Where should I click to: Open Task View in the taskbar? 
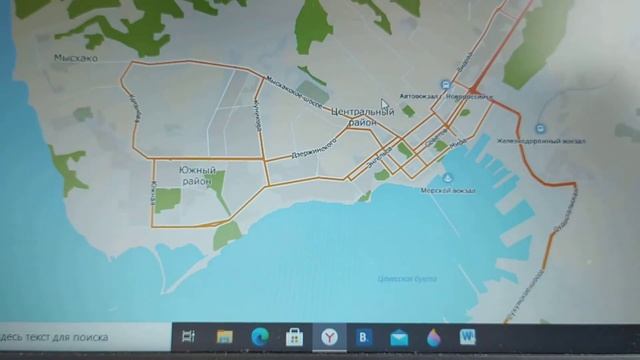coord(188,336)
